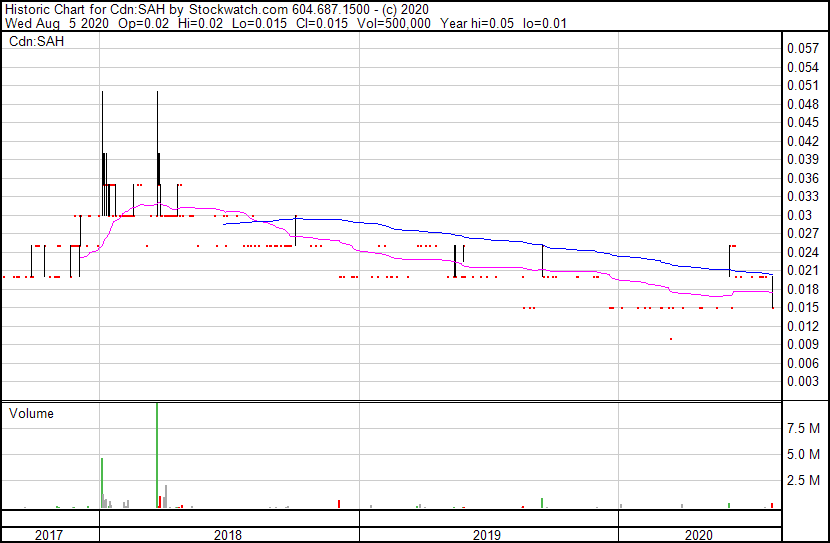
Task: Select the 2018 year label on timeline
Action: tap(228, 535)
